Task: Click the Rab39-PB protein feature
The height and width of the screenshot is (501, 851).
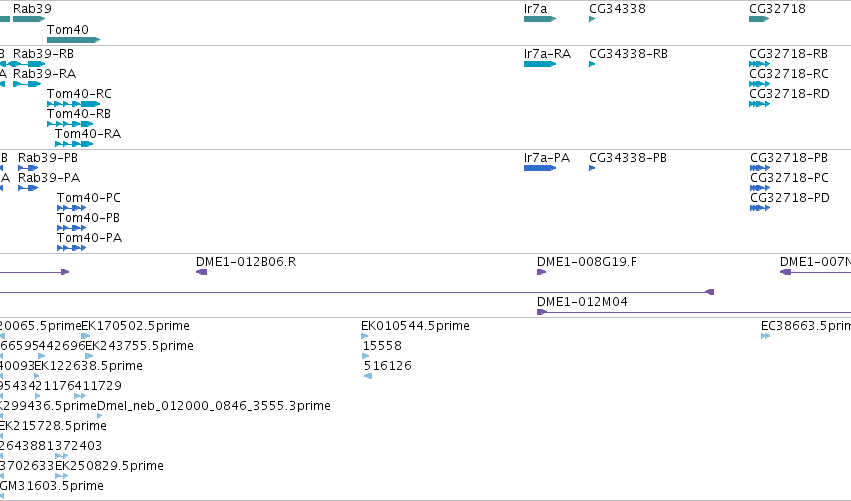Action: [x=28, y=168]
